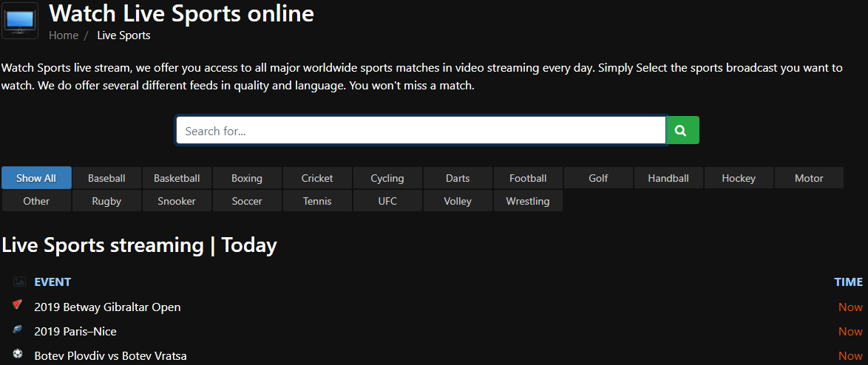Click the snooker icon beside Gibraltar Open
Image resolution: width=868 pixels, height=365 pixels.
18,306
